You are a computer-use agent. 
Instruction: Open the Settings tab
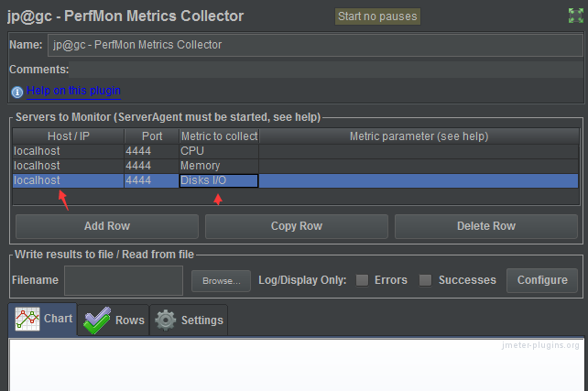[x=189, y=320]
